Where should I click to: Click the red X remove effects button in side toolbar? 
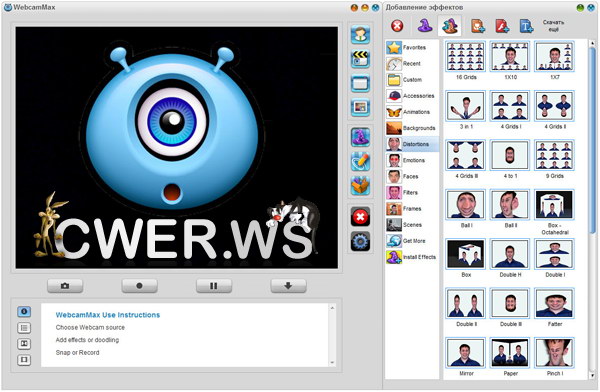coord(360,217)
